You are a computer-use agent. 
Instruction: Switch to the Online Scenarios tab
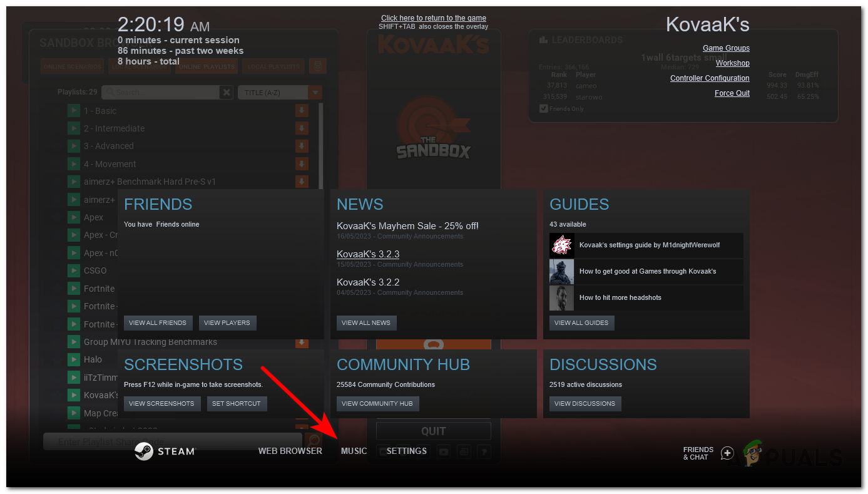[72, 66]
